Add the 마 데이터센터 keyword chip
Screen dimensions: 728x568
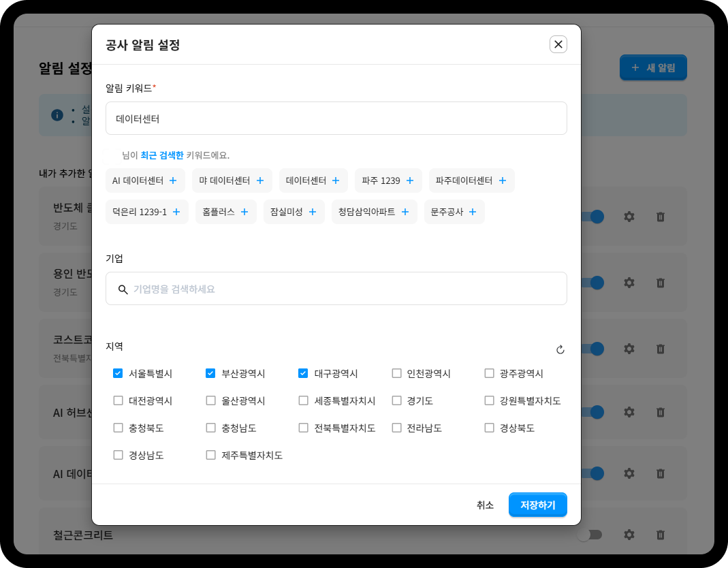(x=232, y=180)
